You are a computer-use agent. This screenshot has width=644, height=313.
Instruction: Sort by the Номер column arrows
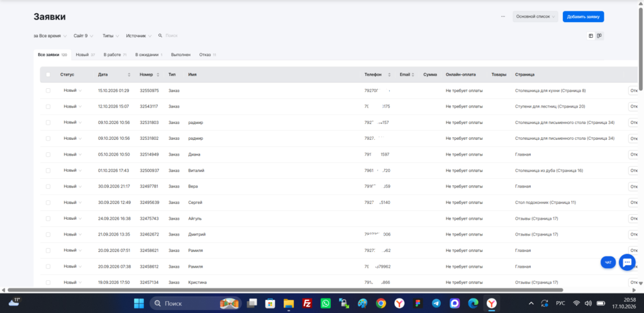tap(158, 75)
